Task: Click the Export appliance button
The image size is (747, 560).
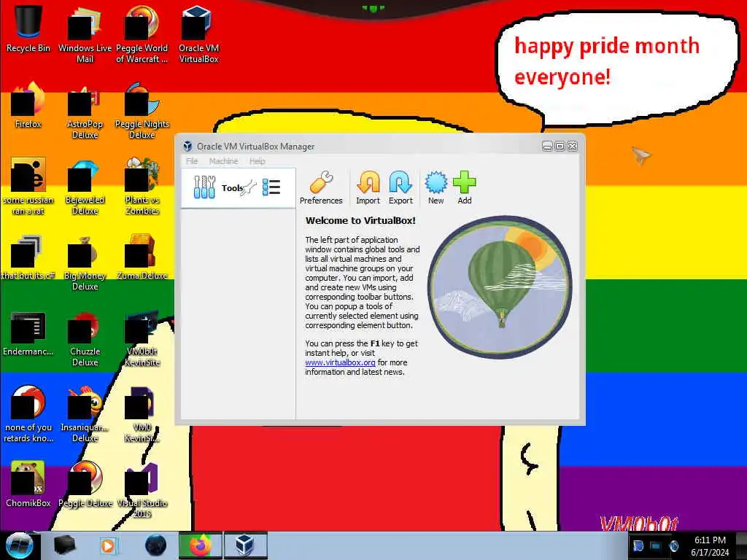Action: 400,187
